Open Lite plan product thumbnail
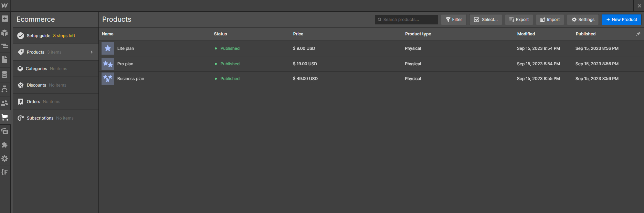The image size is (644, 213). [108, 48]
